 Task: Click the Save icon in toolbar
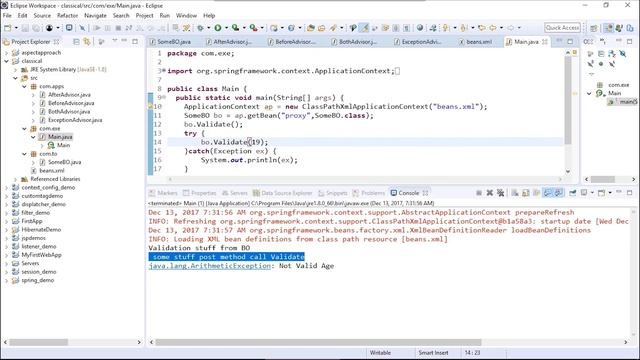pos(25,28)
